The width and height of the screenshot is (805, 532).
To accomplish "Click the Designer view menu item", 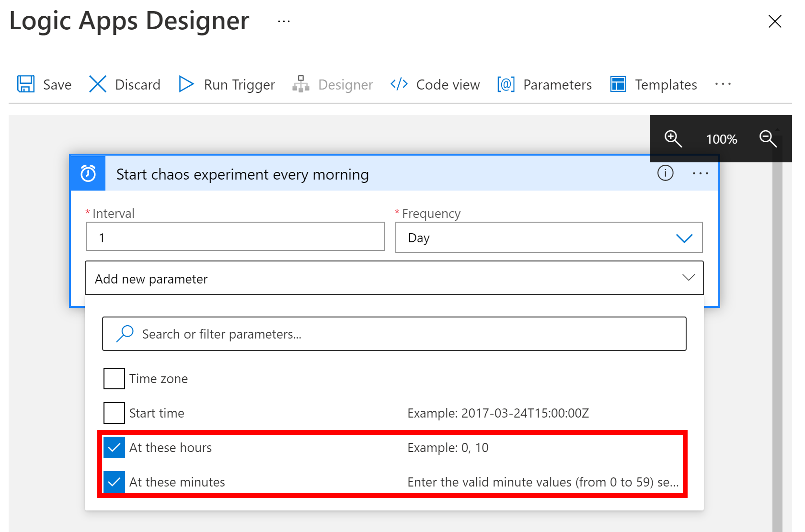I will coord(333,84).
